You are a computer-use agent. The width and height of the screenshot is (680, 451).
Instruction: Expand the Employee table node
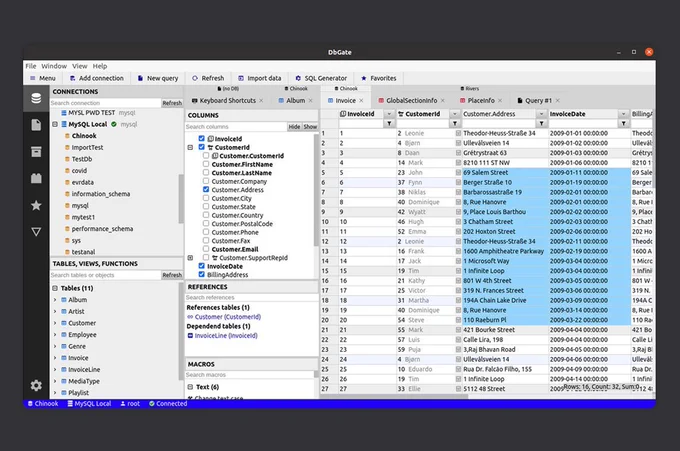point(55,335)
